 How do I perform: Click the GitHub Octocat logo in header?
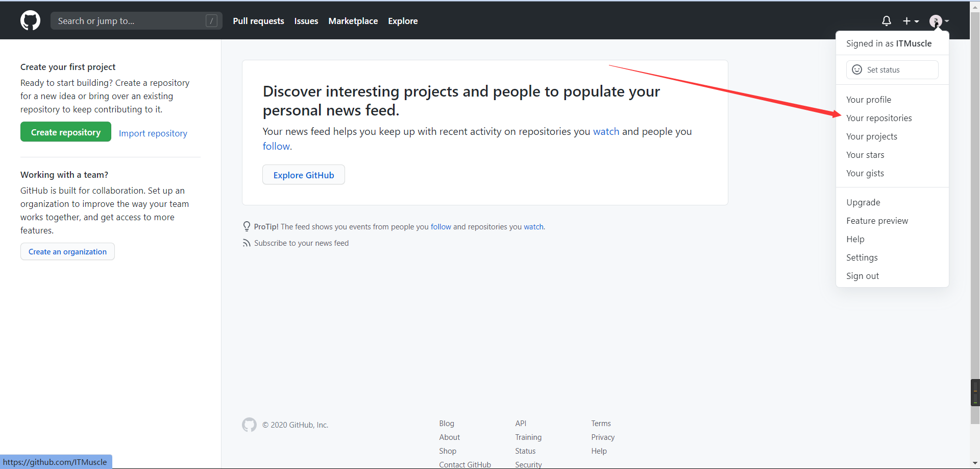[30, 20]
